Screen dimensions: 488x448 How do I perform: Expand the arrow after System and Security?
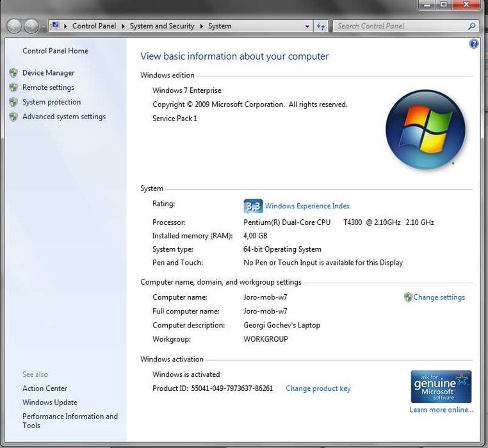[x=201, y=26]
